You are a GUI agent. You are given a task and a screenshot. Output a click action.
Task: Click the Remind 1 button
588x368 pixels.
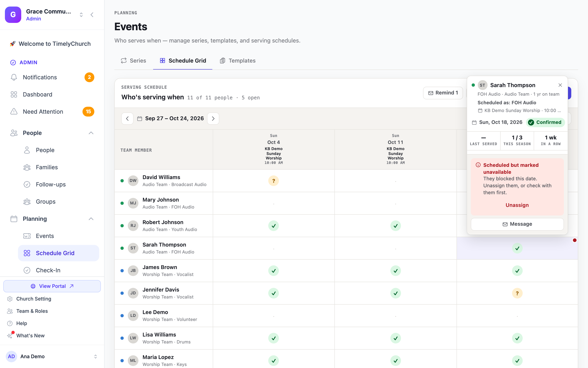tap(443, 93)
